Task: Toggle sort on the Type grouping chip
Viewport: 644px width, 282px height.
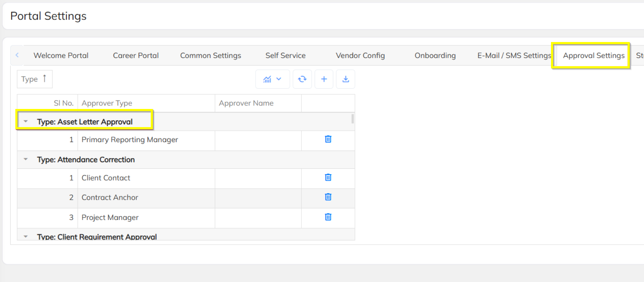Action: (34, 79)
